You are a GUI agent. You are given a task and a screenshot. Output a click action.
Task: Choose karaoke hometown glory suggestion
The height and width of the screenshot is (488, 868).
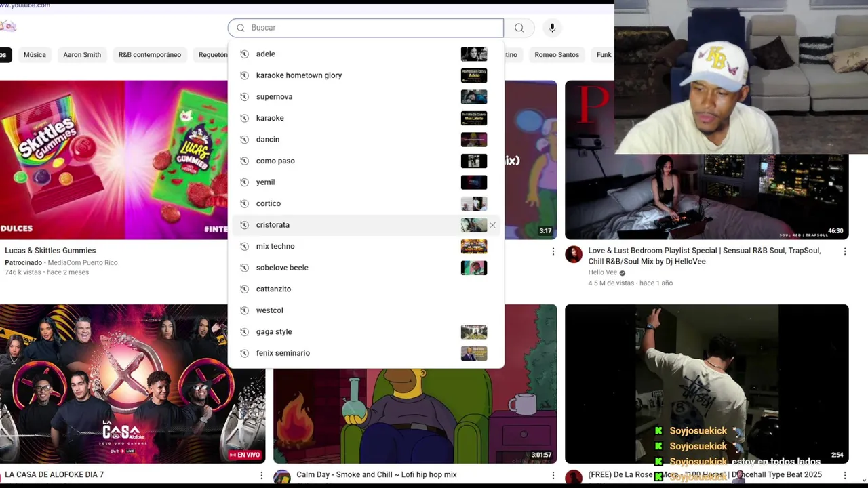[366, 75]
